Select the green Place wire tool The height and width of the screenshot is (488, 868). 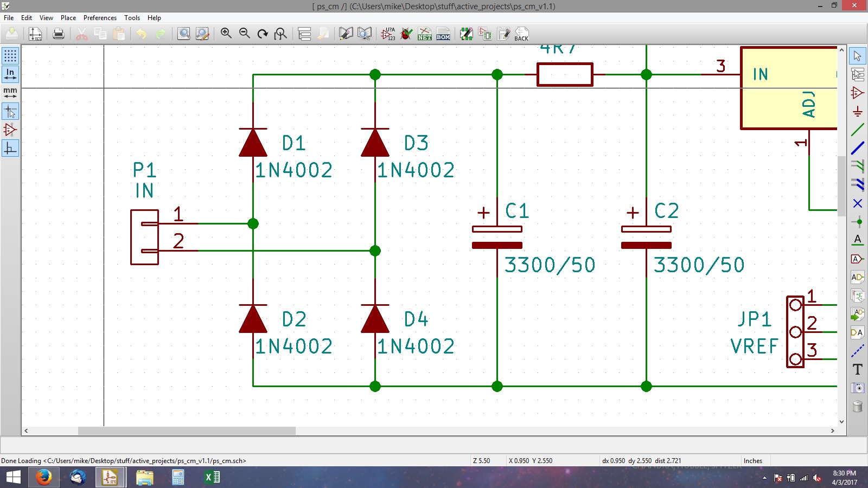pyautogui.click(x=857, y=130)
